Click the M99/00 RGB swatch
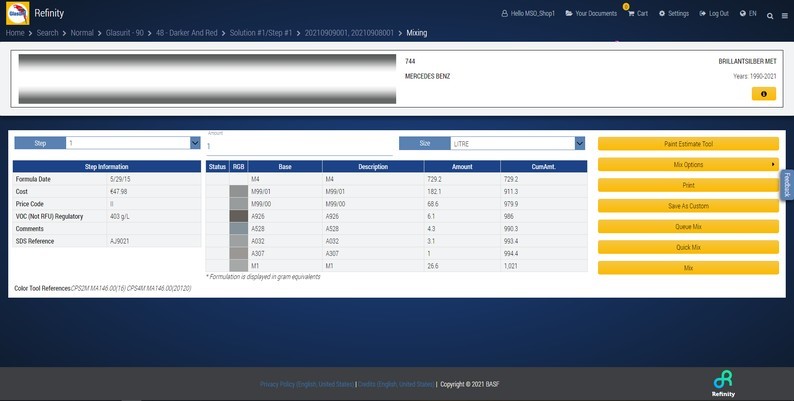Viewport: 794px width, 401px height. [x=239, y=204]
